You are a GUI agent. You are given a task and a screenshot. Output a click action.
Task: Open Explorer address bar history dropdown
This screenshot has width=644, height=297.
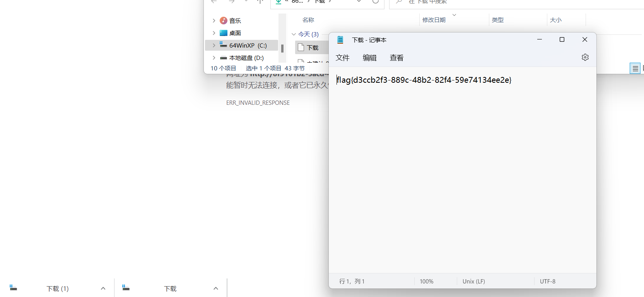point(359,2)
